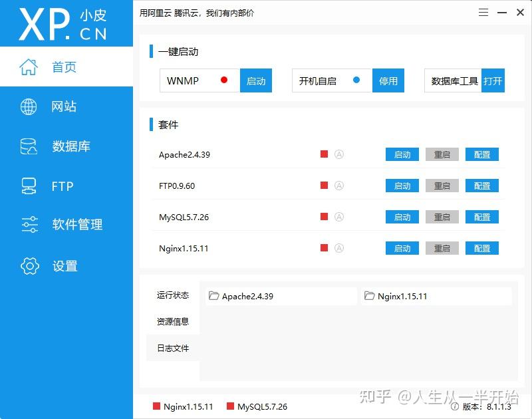Click the circled A icon beside Apache2.4.39

tap(339, 154)
